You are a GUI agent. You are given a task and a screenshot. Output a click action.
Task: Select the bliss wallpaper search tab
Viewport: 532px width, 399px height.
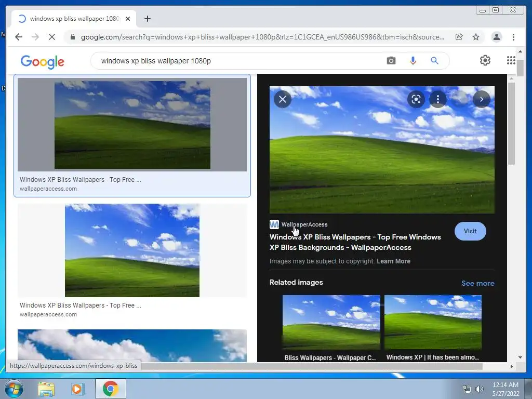[x=74, y=19]
